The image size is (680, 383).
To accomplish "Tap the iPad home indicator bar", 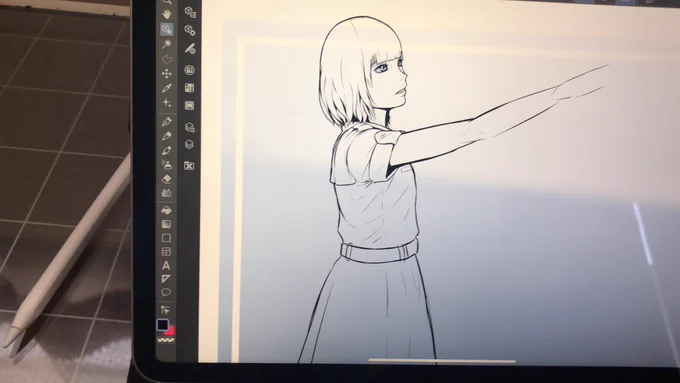I will point(441,360).
